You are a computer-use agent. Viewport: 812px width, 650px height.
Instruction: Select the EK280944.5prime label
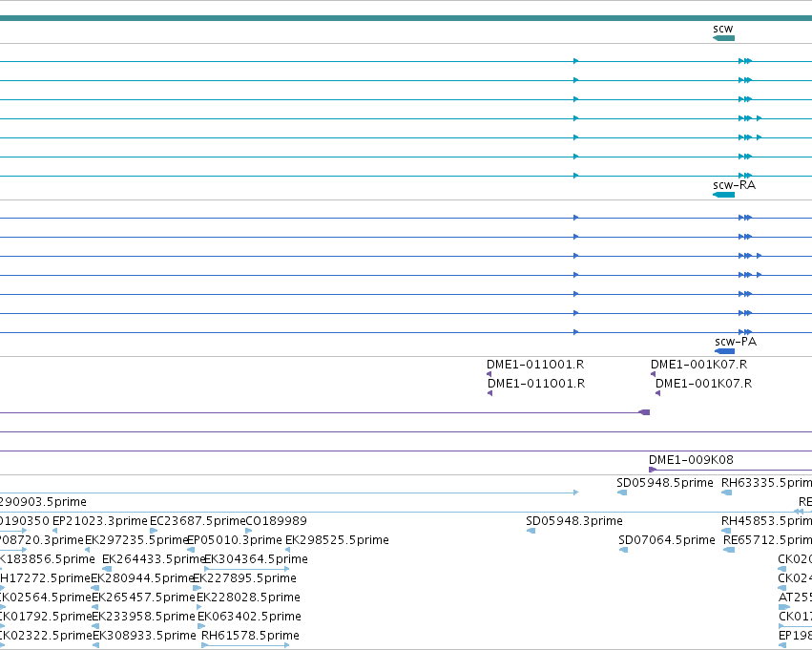point(142,578)
